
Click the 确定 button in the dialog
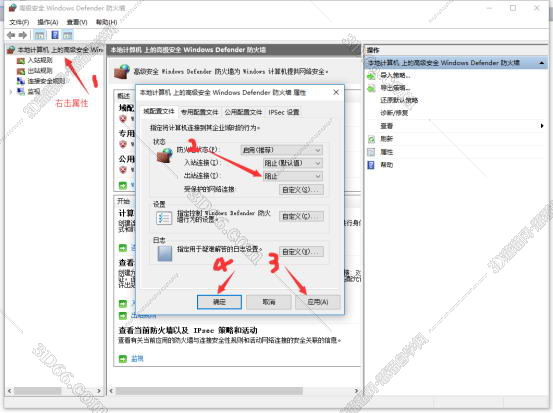point(219,302)
